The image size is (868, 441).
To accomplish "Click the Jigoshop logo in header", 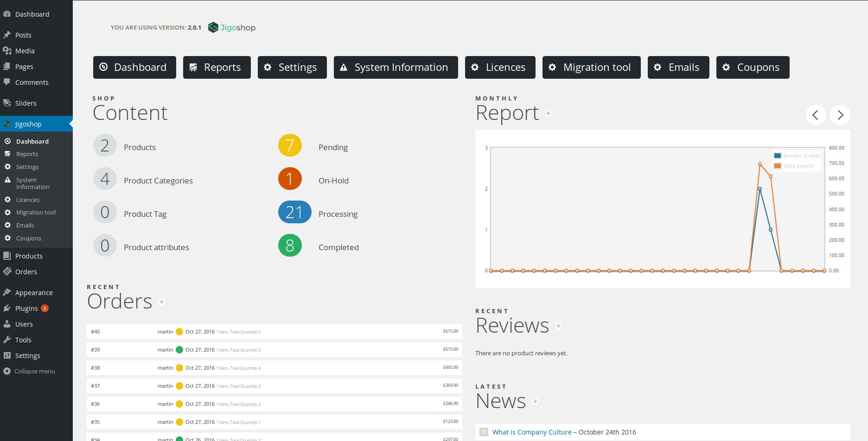I will 232,28.
